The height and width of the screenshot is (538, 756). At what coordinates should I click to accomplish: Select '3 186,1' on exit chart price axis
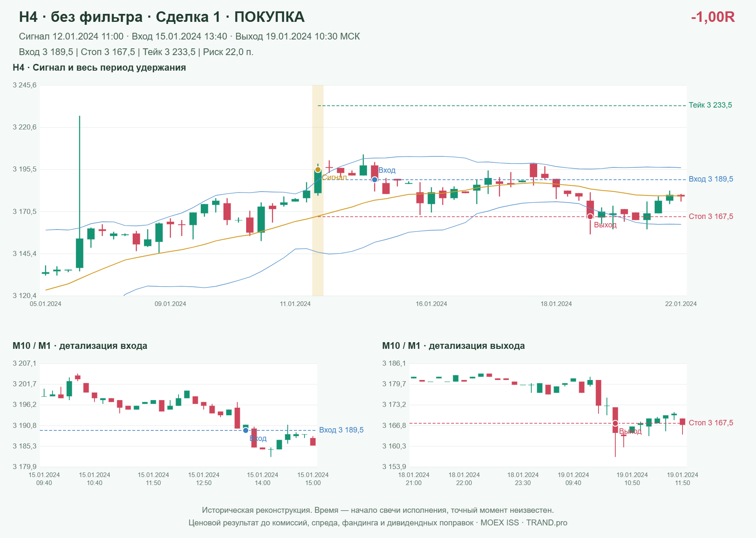(x=394, y=364)
